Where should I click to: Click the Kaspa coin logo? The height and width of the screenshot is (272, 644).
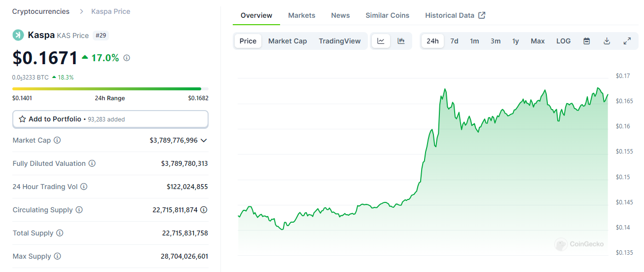(x=18, y=35)
